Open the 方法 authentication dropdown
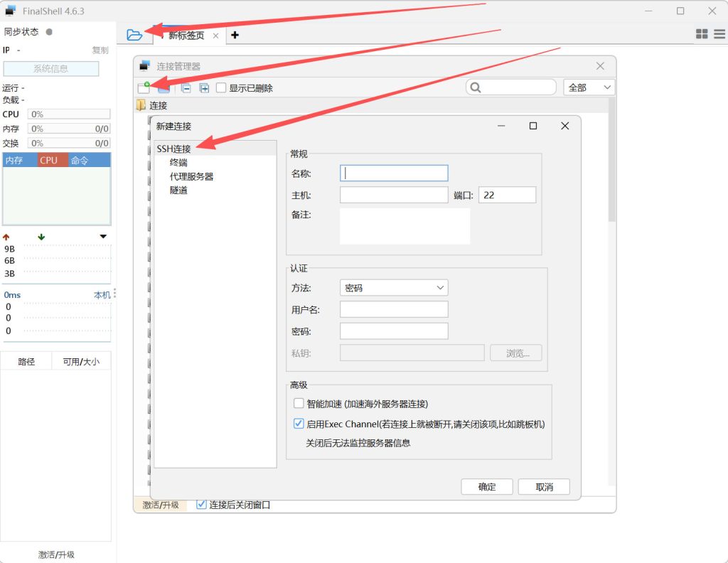The width and height of the screenshot is (728, 563). (394, 288)
